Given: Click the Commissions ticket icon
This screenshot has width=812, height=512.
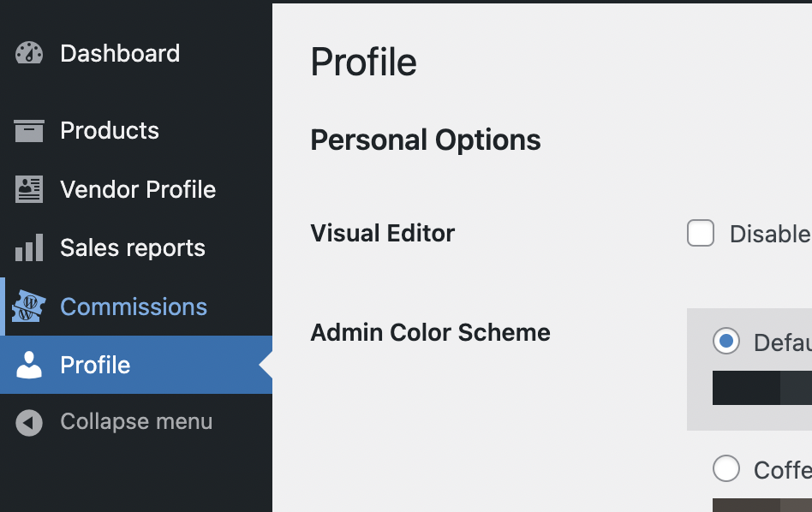Looking at the screenshot, I should [x=29, y=307].
